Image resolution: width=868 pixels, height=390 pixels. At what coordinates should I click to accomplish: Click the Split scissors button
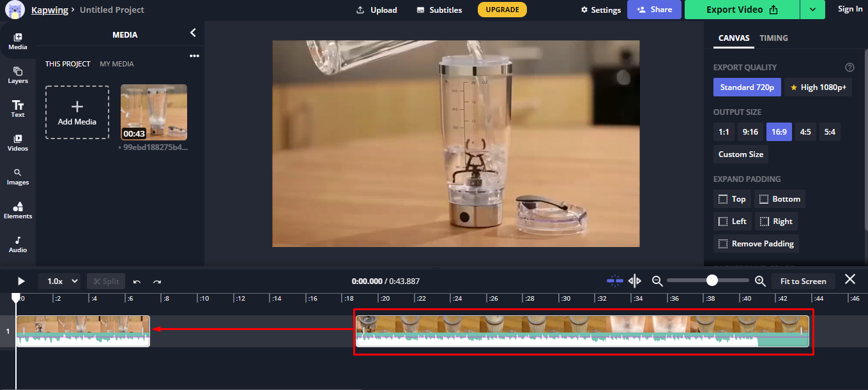(x=106, y=281)
